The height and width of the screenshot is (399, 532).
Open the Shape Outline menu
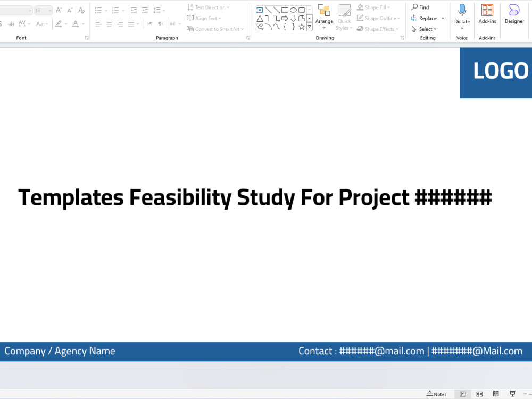[379, 18]
